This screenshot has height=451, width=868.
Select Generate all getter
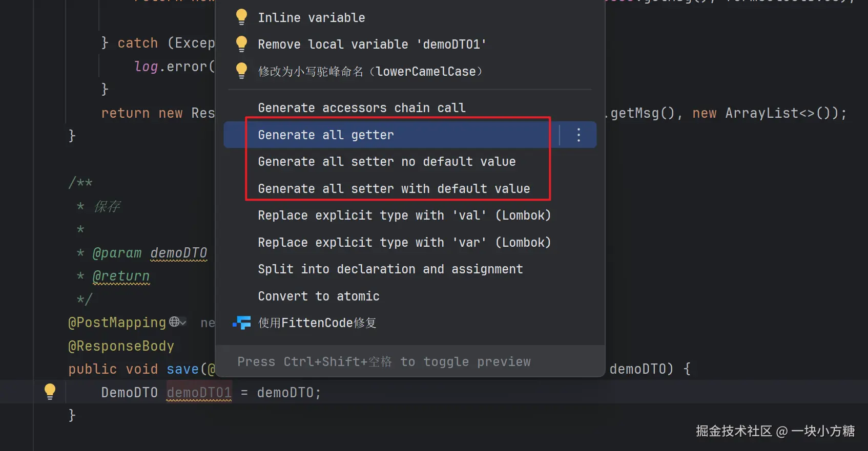326,135
